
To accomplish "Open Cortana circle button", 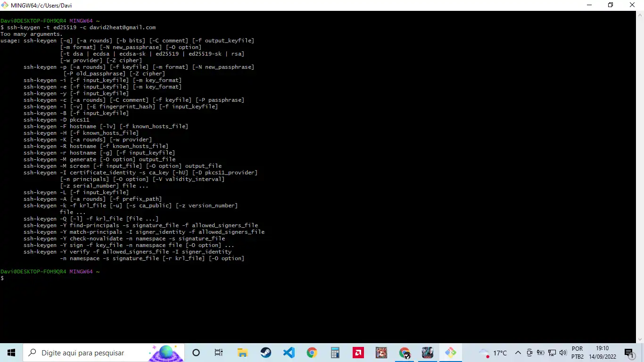I will 196,353.
